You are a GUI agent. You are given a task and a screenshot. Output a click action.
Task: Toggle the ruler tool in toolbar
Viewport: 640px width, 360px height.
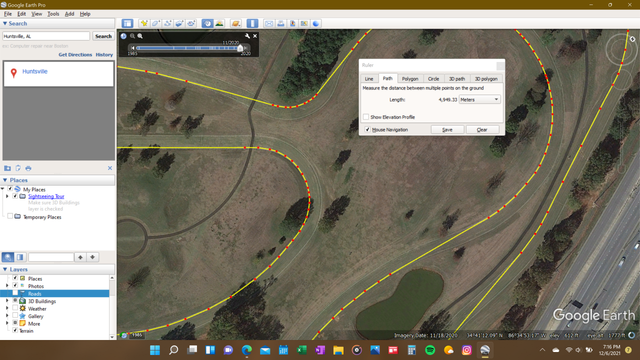click(252, 23)
